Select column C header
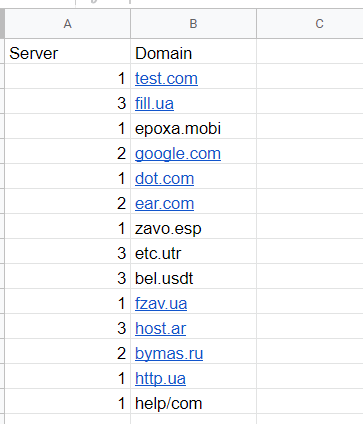This screenshot has width=363, height=424. [310, 24]
